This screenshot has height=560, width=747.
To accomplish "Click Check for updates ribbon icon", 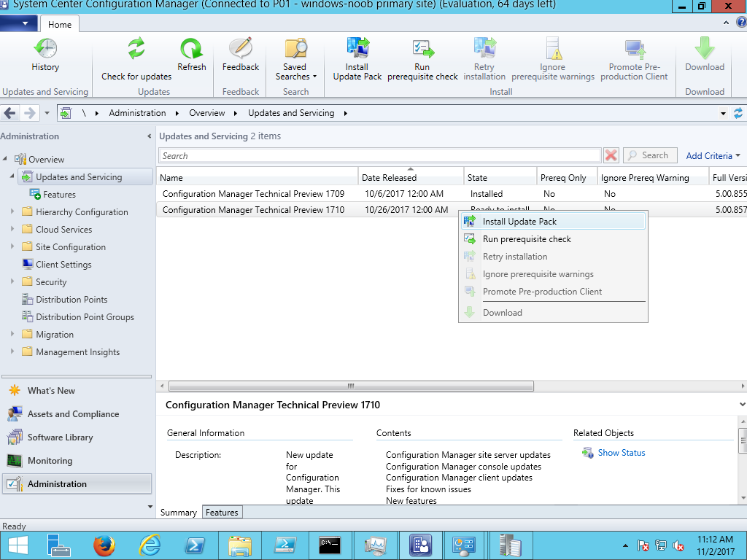I will (136, 59).
